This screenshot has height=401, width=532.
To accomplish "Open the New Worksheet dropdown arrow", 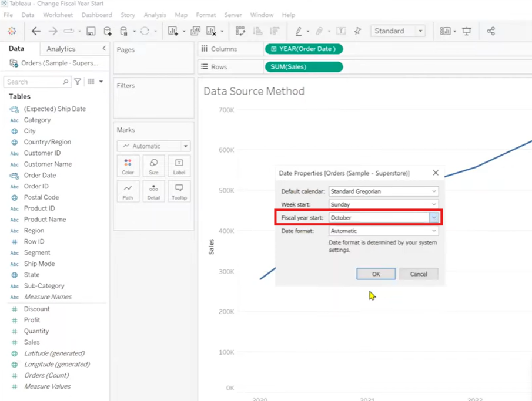I will [184, 31].
